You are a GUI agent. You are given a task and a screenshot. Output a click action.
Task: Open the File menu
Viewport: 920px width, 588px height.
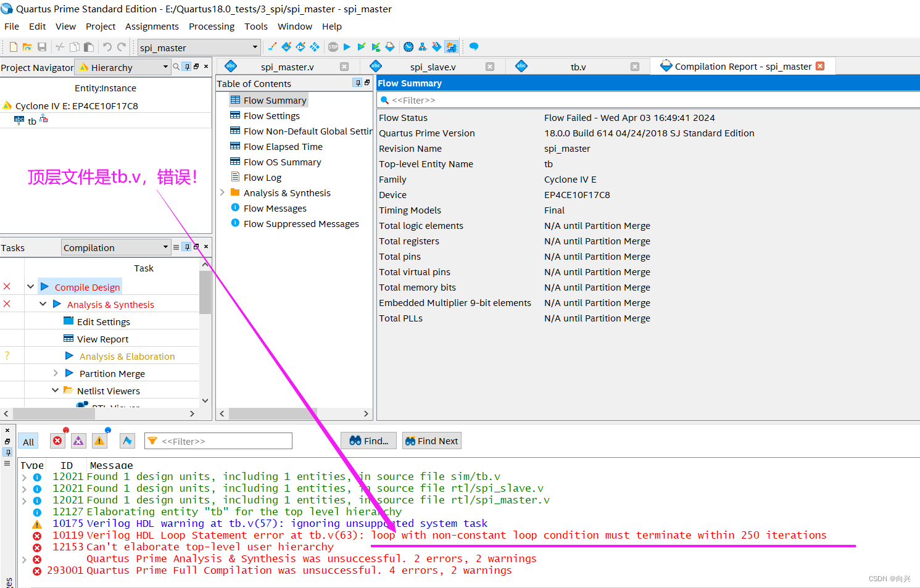(12, 27)
